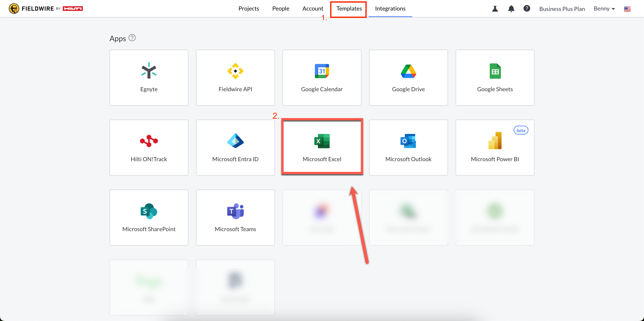The width and height of the screenshot is (644, 321).
Task: Open the Egnyte integration tile
Action: (149, 77)
